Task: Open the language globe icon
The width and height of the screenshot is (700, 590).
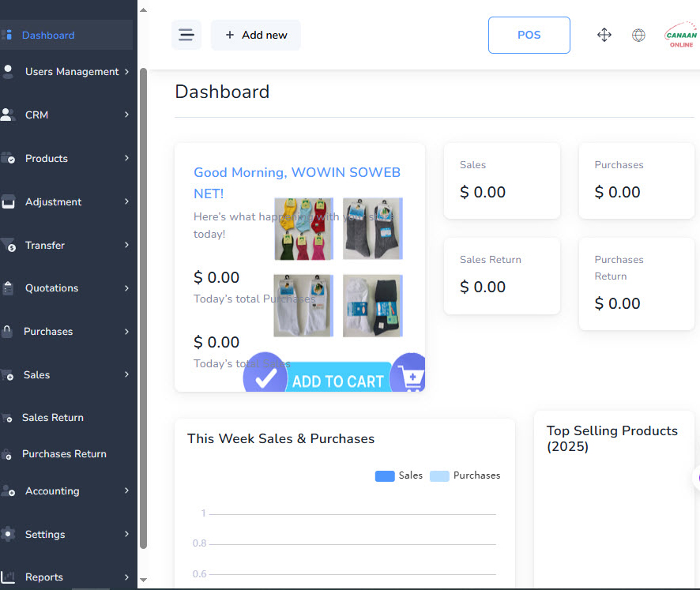Action: tap(638, 35)
